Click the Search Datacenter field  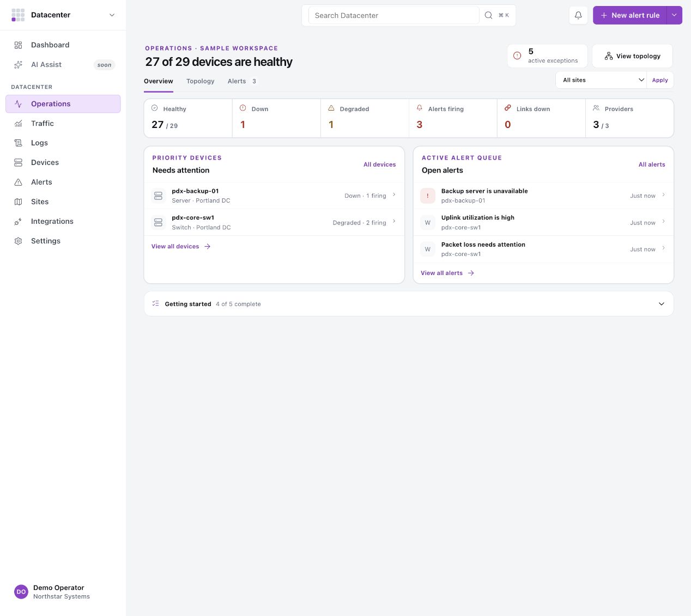394,15
